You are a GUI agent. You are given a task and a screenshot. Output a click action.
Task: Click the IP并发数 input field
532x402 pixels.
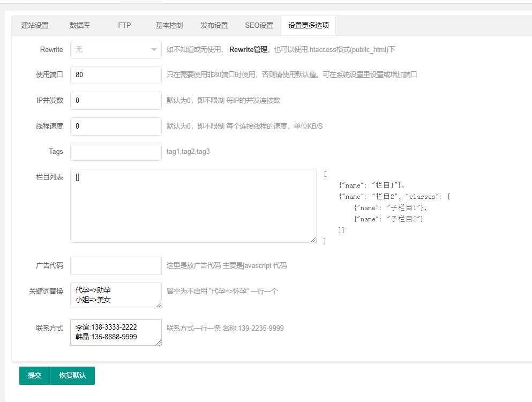click(x=116, y=101)
